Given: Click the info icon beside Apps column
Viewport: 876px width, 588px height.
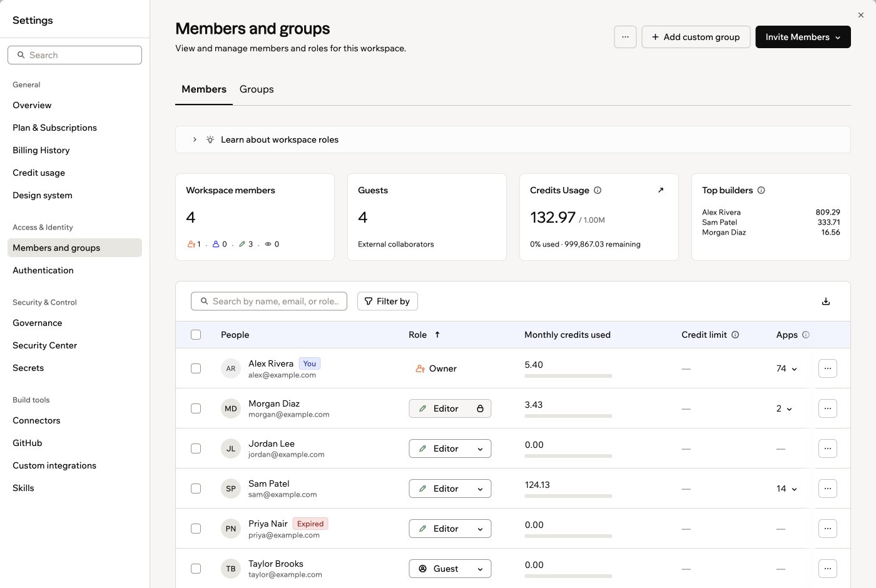Looking at the screenshot, I should click(806, 335).
